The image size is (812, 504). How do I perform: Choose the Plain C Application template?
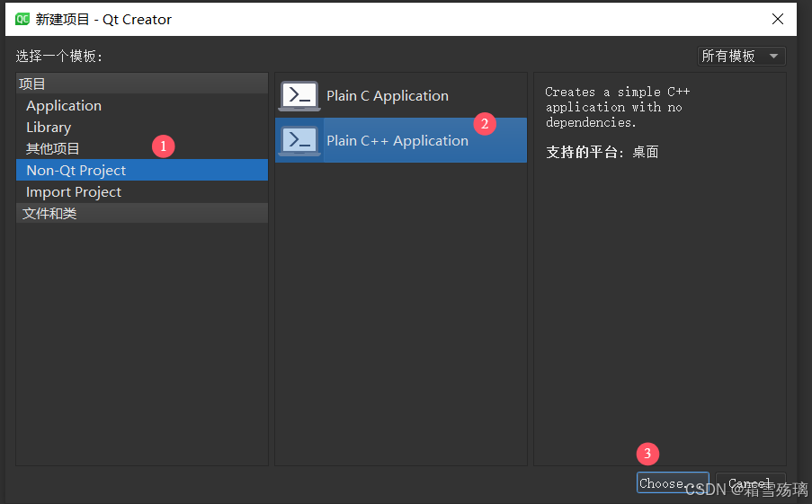(x=401, y=96)
